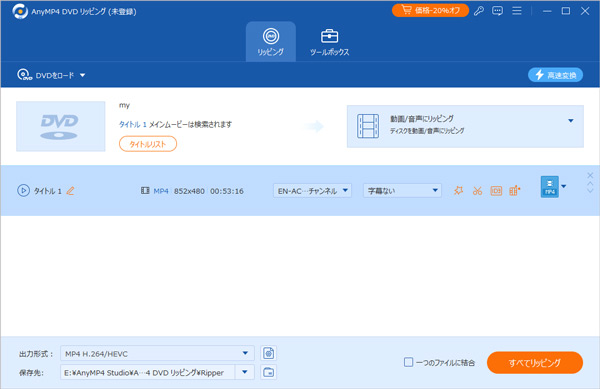Open the 出力形式 MP4 H.264/HEVC dropdown
Screen dimensions: 600x389
(157, 353)
